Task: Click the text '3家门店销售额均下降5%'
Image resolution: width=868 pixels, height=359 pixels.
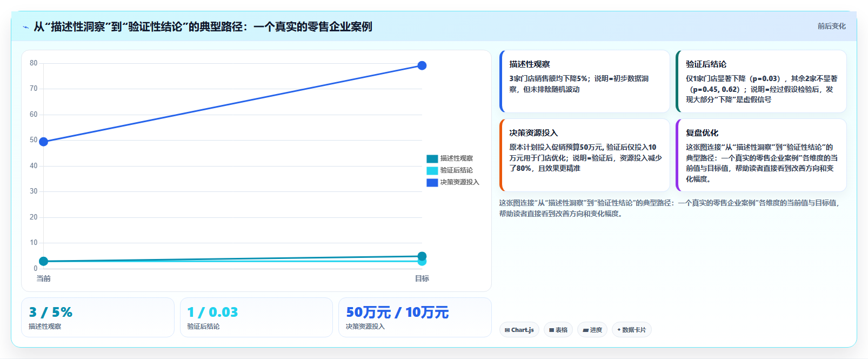Action: pos(548,78)
